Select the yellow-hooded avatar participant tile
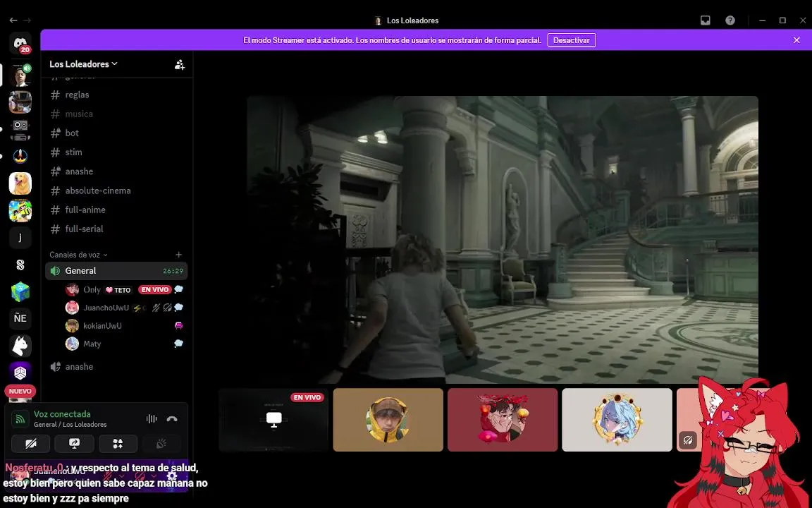The width and height of the screenshot is (812, 508). pos(388,420)
